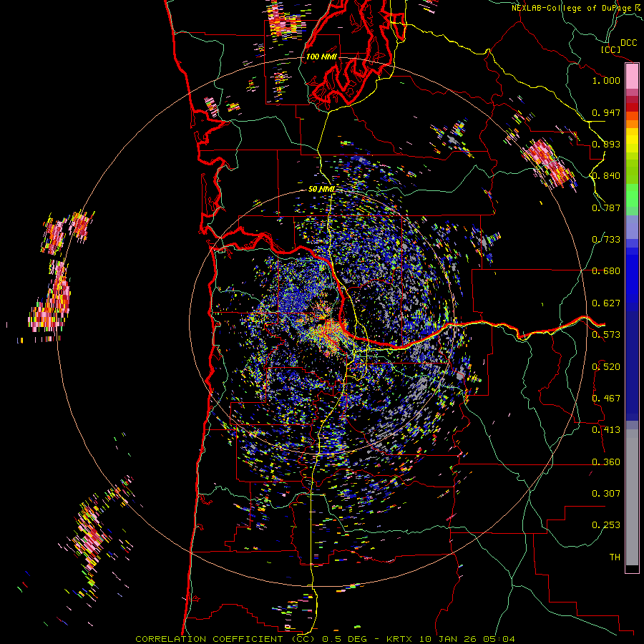Click the Correlation Coefficient KRTX caption

click(325, 639)
